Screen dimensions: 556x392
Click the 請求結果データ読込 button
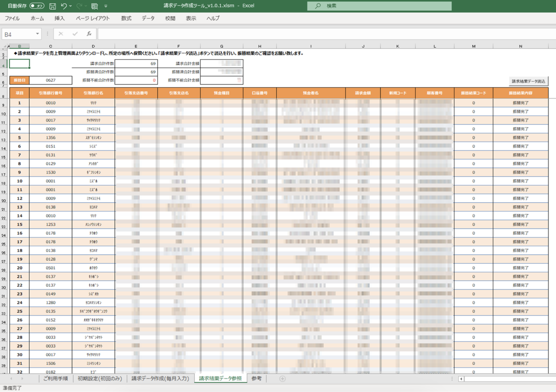click(528, 81)
